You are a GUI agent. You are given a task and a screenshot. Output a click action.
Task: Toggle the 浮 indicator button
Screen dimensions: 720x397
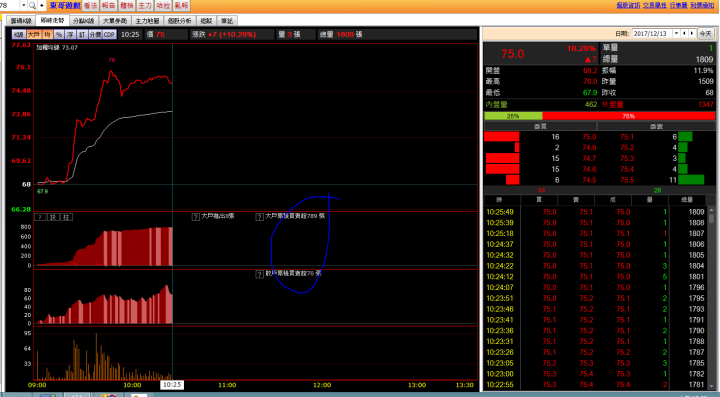click(x=70, y=34)
